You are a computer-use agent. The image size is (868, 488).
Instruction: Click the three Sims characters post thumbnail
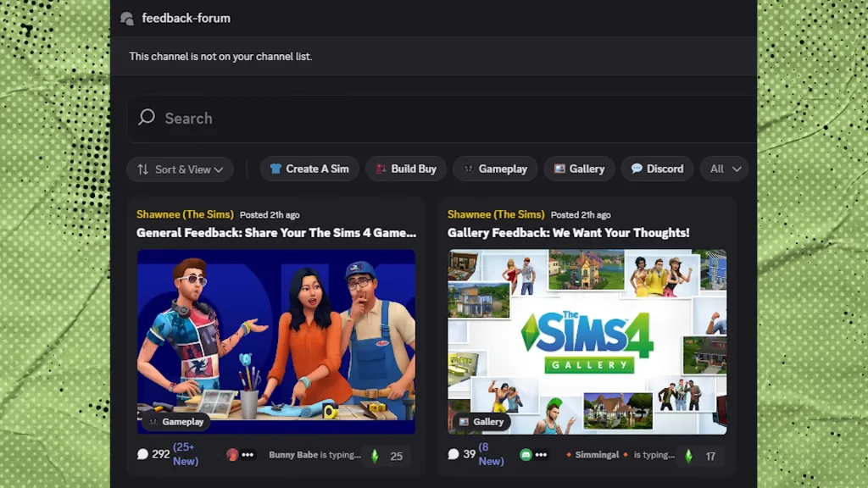(x=276, y=341)
